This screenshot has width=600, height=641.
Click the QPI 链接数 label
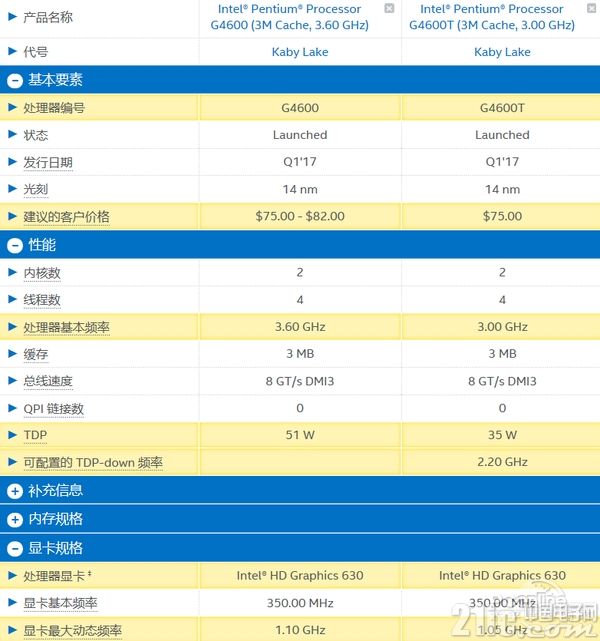pyautogui.click(x=54, y=408)
